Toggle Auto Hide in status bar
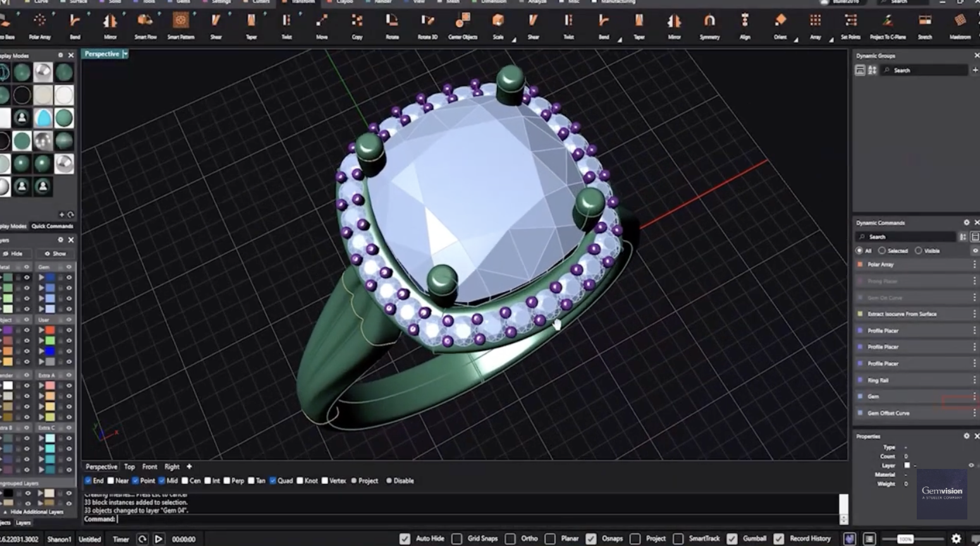 (405, 539)
